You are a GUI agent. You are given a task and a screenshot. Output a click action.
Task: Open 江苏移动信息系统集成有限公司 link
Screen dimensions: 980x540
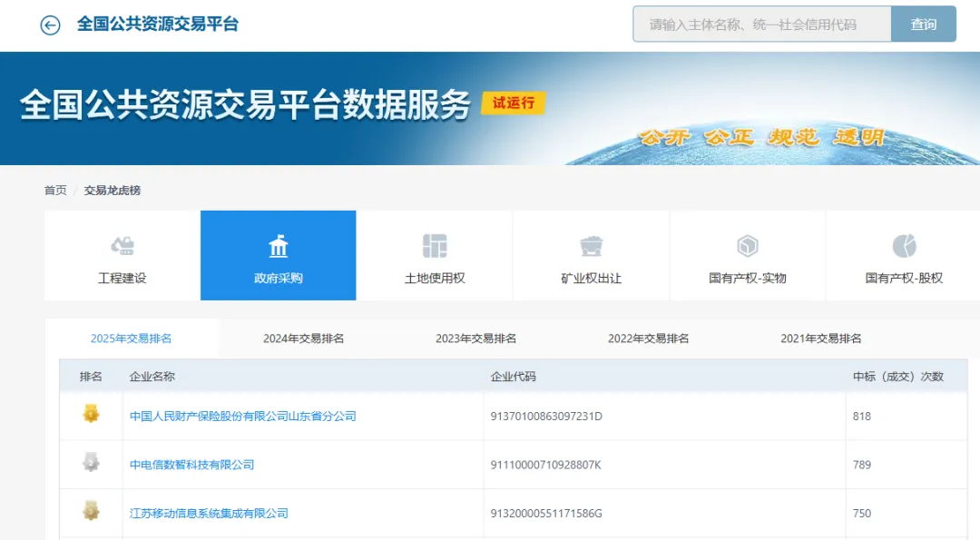coord(209,513)
